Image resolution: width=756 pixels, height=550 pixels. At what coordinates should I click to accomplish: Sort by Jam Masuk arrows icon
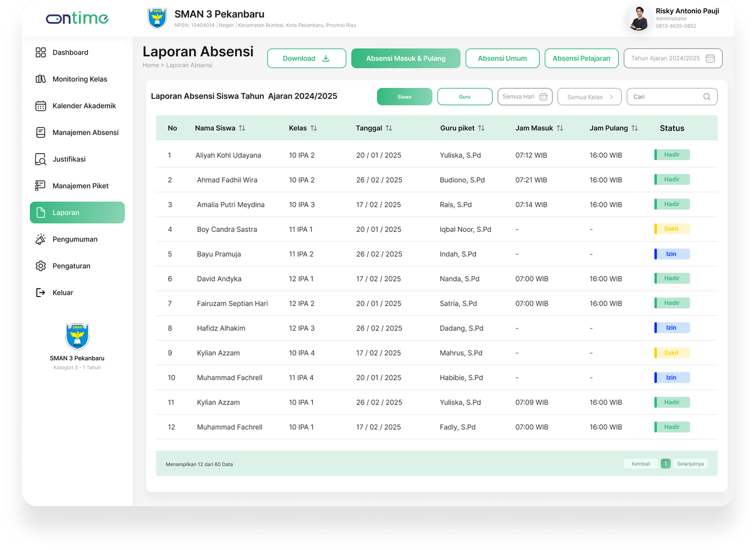click(x=560, y=128)
